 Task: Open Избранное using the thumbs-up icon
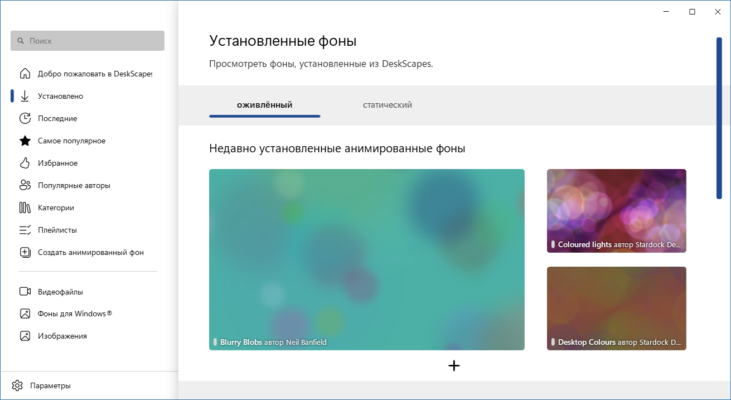25,163
